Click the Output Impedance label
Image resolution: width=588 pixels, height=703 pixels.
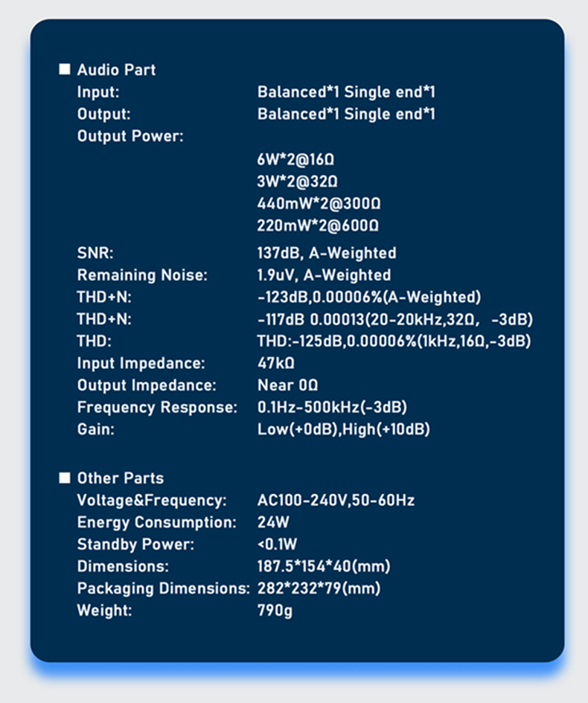coord(147,385)
